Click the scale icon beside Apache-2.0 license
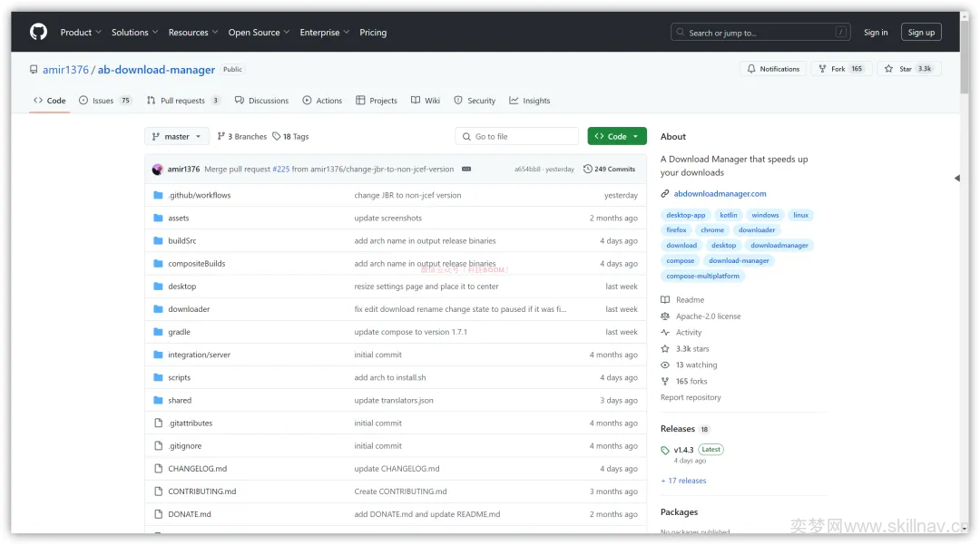 click(665, 316)
